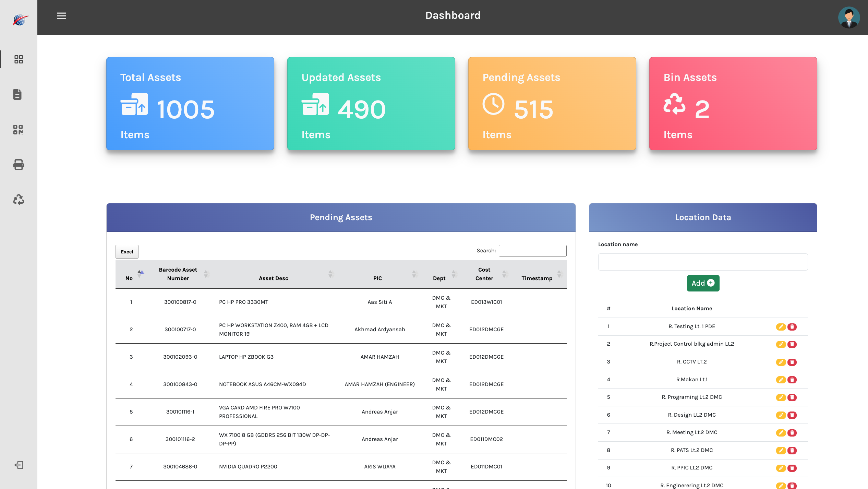Delete location R. PATS Lt.2 DMC
Viewport: 868px width, 489px height.
point(792,451)
